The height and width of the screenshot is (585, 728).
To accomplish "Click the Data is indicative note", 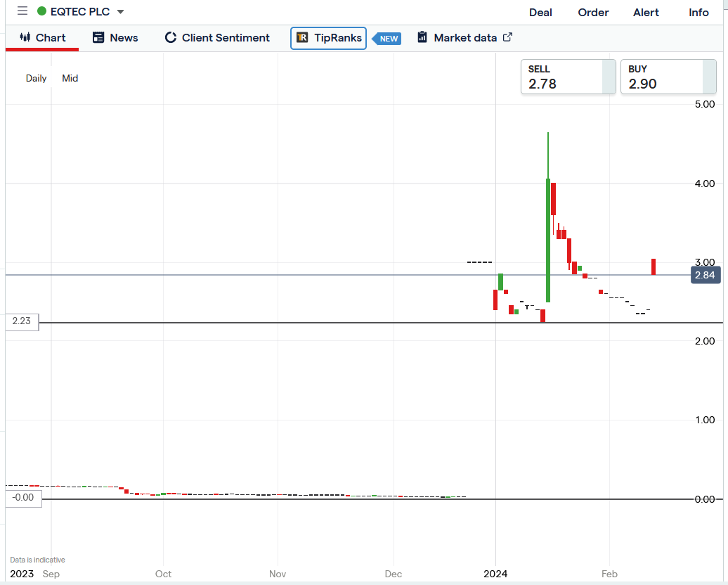I will [x=38, y=560].
